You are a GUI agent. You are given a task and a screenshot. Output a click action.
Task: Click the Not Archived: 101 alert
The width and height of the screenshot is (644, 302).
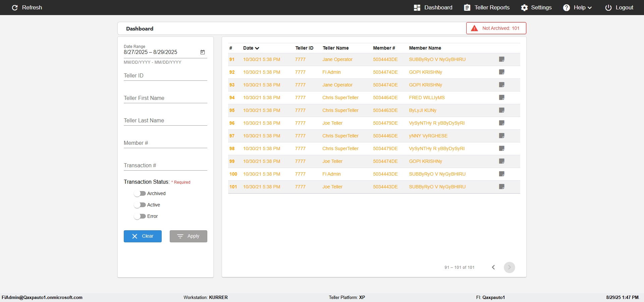pos(496,28)
